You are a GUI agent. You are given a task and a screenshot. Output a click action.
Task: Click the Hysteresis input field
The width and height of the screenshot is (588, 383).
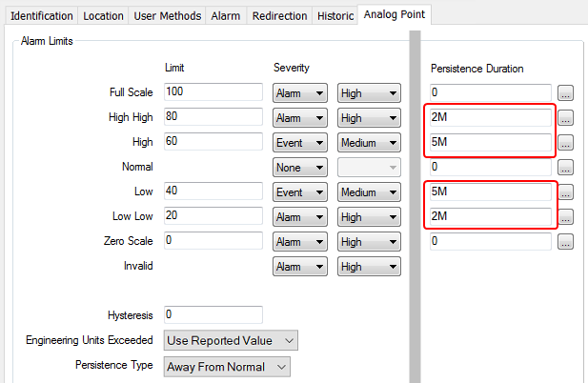(213, 314)
